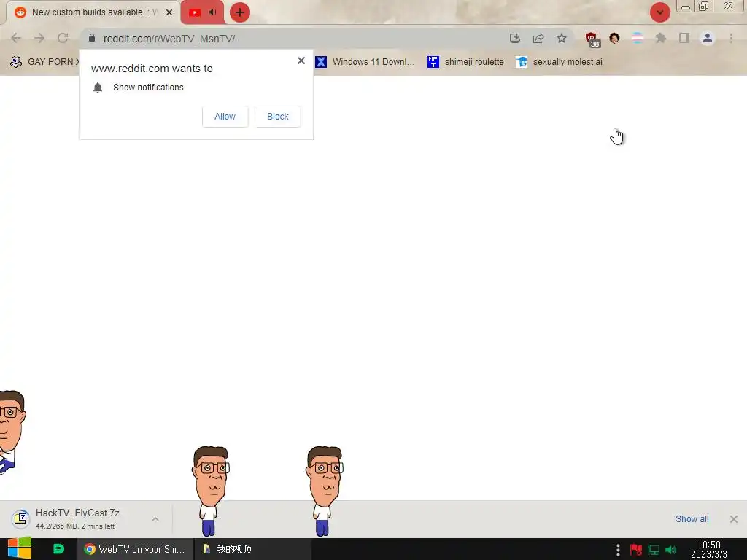Toggle the side panel

point(684,38)
